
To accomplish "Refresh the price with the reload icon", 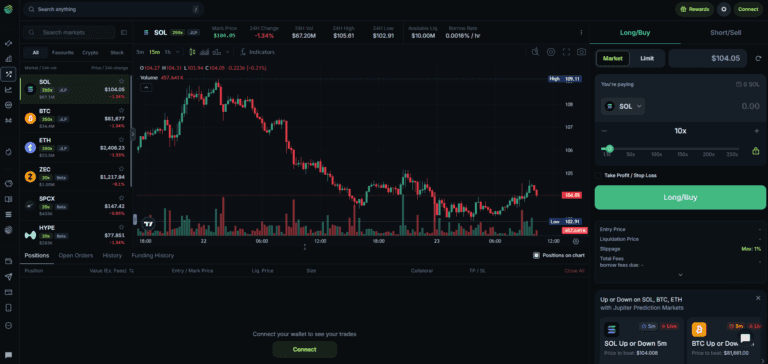I will point(758,58).
